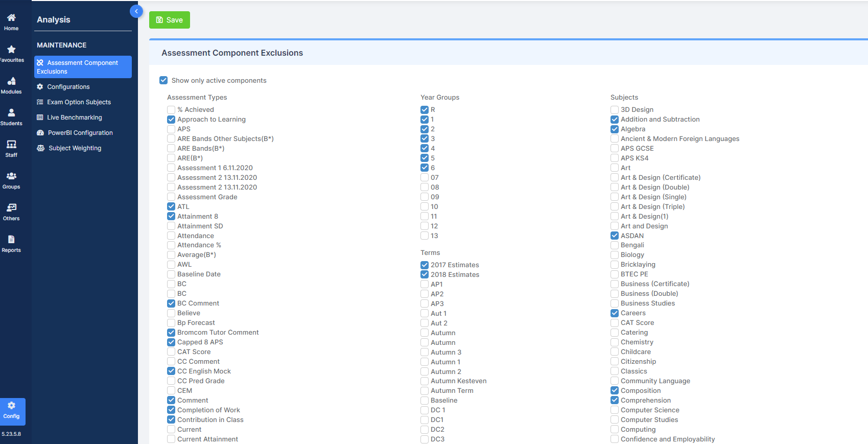Screen dimensions: 868x444
Task: Check year group 07 checkbox
Action: pyautogui.click(x=425, y=178)
